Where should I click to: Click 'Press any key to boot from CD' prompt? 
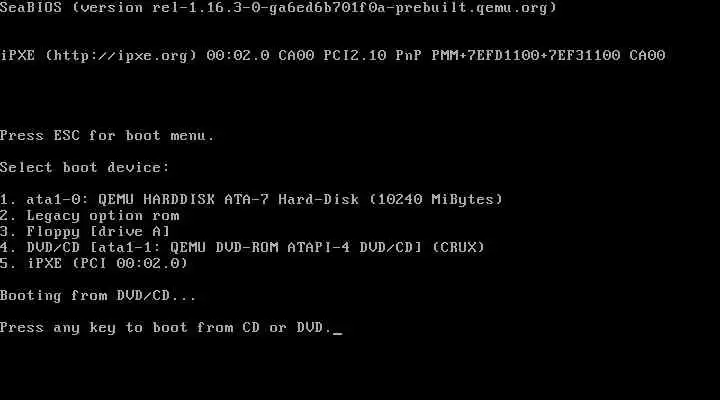pyautogui.click(x=166, y=327)
